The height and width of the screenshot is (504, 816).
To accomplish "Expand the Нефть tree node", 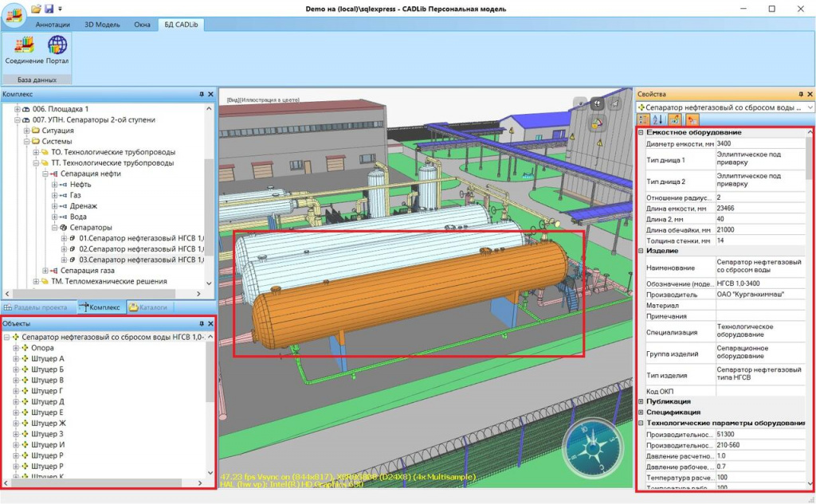I will coord(55,185).
